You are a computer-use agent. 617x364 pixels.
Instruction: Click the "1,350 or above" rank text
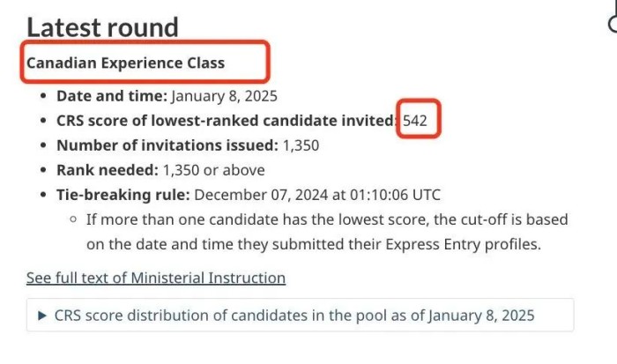[x=213, y=170]
